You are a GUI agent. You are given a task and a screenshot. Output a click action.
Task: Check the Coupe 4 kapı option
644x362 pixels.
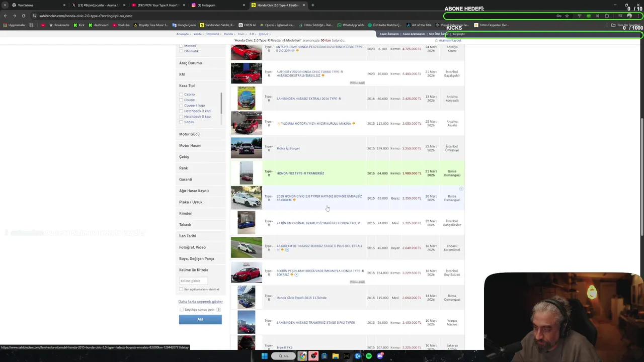[x=181, y=106]
